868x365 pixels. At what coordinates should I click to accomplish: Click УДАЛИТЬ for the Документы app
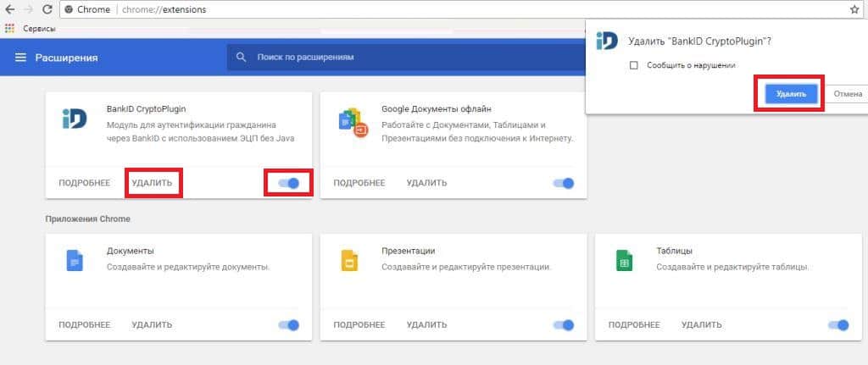click(152, 325)
